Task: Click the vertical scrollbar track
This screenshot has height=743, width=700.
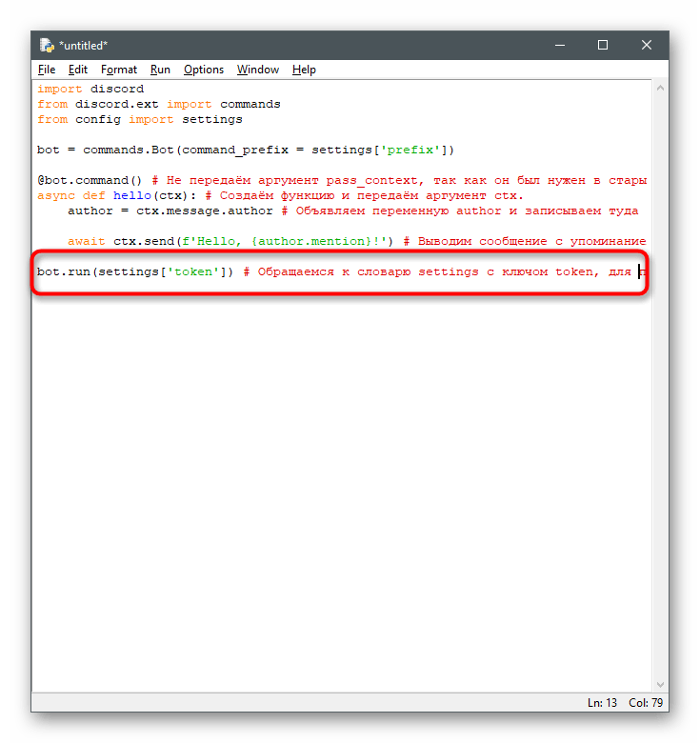Action: tap(659, 381)
